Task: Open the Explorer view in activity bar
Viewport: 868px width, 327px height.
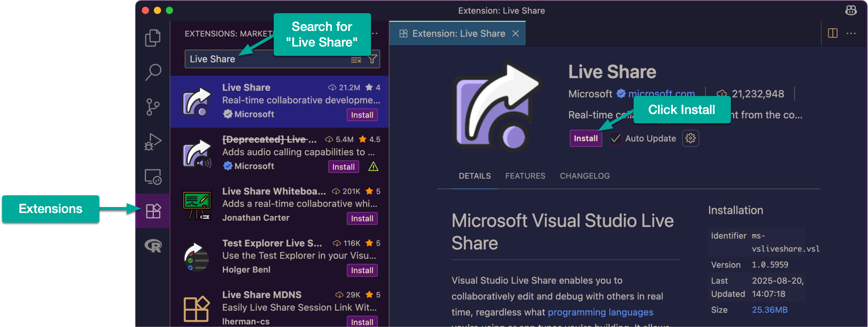Action: click(x=153, y=38)
